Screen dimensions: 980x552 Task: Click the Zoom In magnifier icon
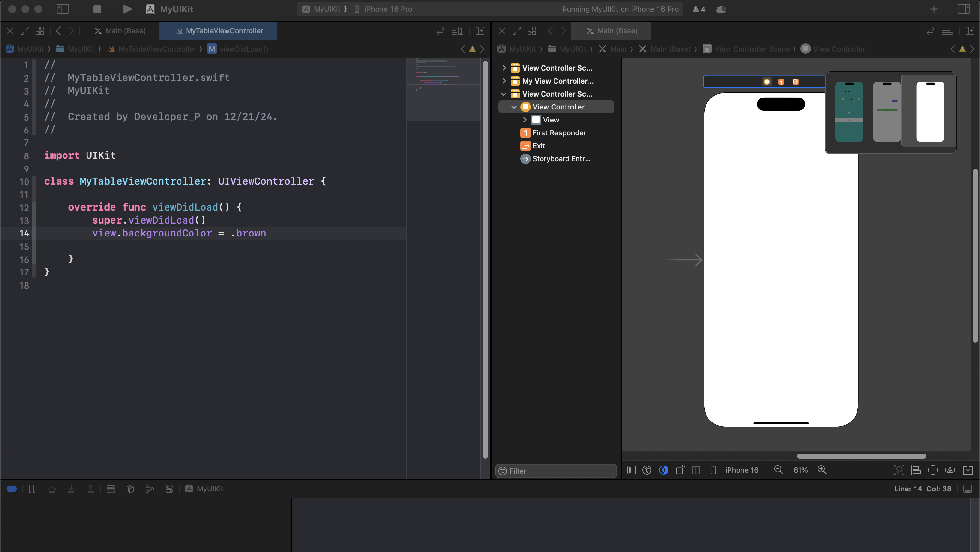pyautogui.click(x=822, y=470)
